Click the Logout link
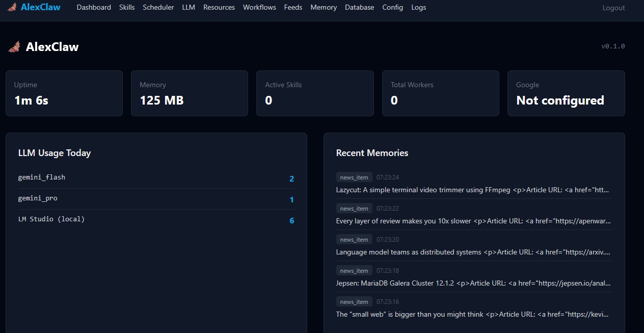 coord(613,8)
